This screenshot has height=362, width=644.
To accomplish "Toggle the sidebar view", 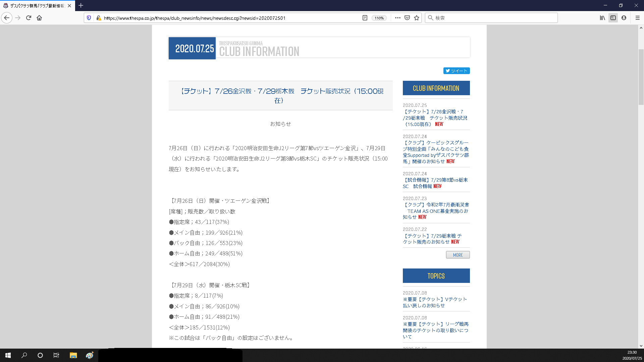I will tap(613, 18).
